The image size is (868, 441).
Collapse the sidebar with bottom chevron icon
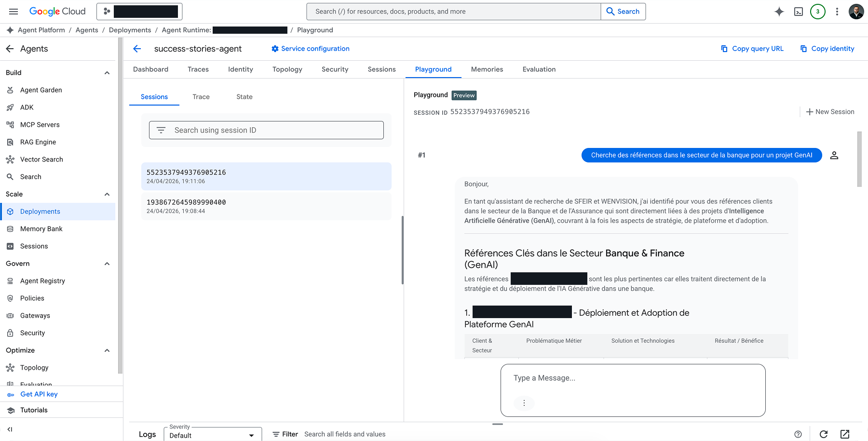point(10,429)
